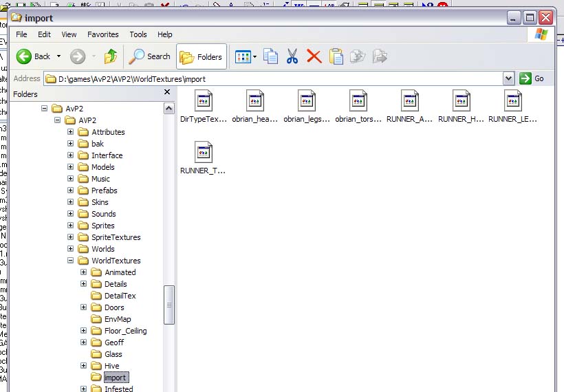Close the Folders pane with the X

pos(167,92)
